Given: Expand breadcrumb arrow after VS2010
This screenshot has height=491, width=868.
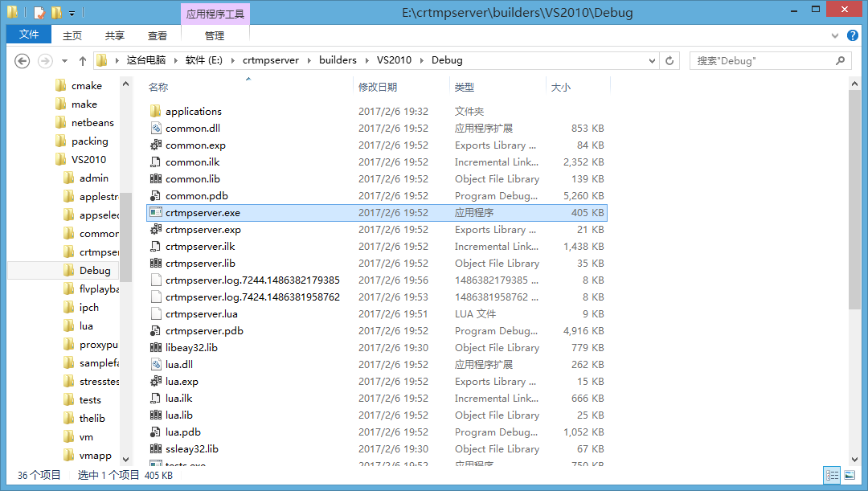Looking at the screenshot, I should [421, 60].
